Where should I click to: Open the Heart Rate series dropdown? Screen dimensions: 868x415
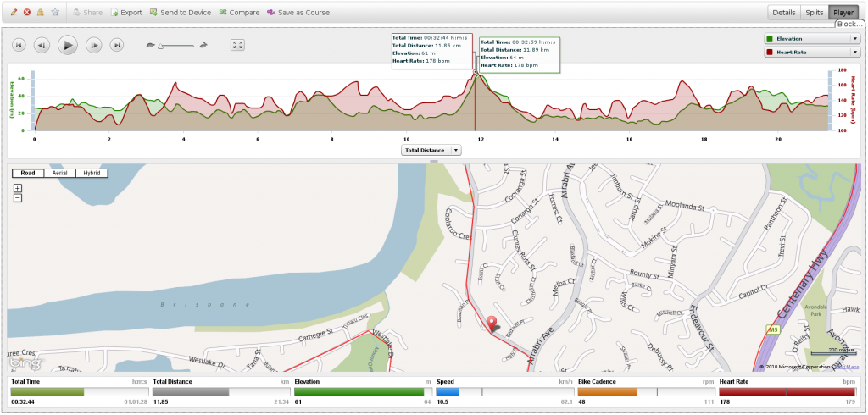811,52
